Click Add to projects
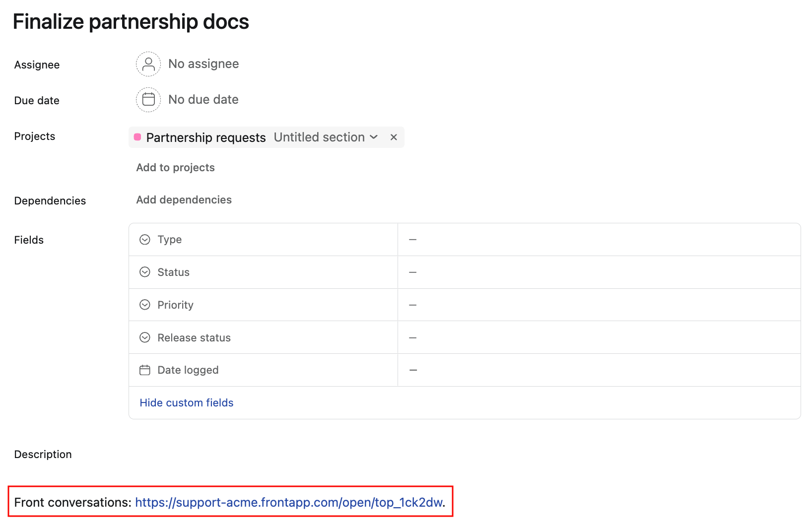812x531 pixels. (x=175, y=168)
